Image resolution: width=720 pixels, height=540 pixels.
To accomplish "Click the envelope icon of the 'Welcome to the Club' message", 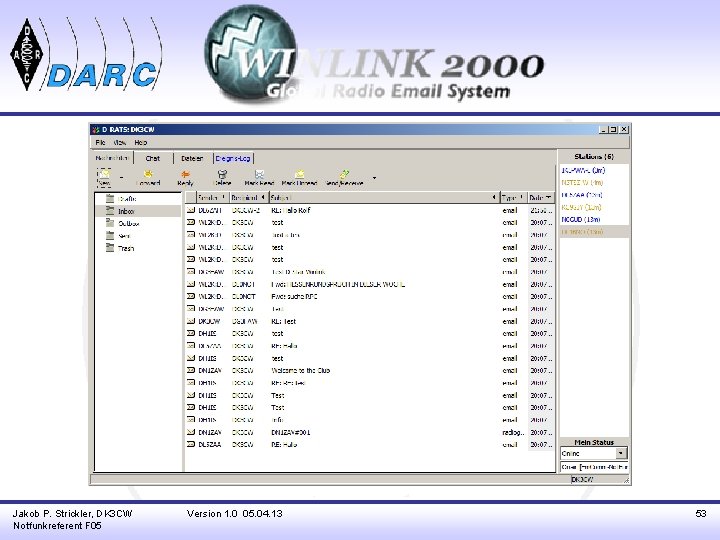I will tap(191, 371).
